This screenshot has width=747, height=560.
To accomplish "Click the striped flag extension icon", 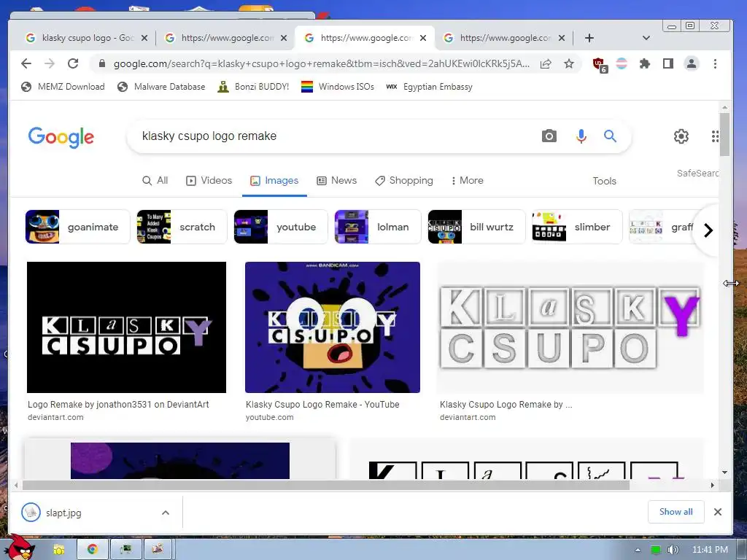I will click(x=622, y=63).
